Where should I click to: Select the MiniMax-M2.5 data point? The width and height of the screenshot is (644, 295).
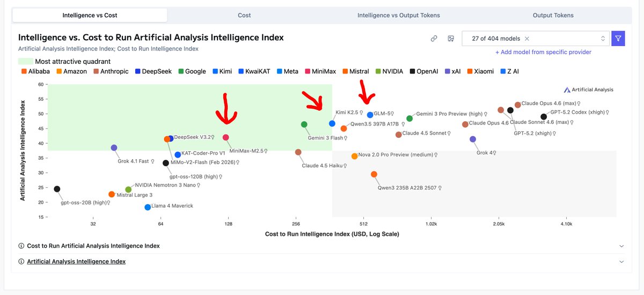tap(226, 138)
